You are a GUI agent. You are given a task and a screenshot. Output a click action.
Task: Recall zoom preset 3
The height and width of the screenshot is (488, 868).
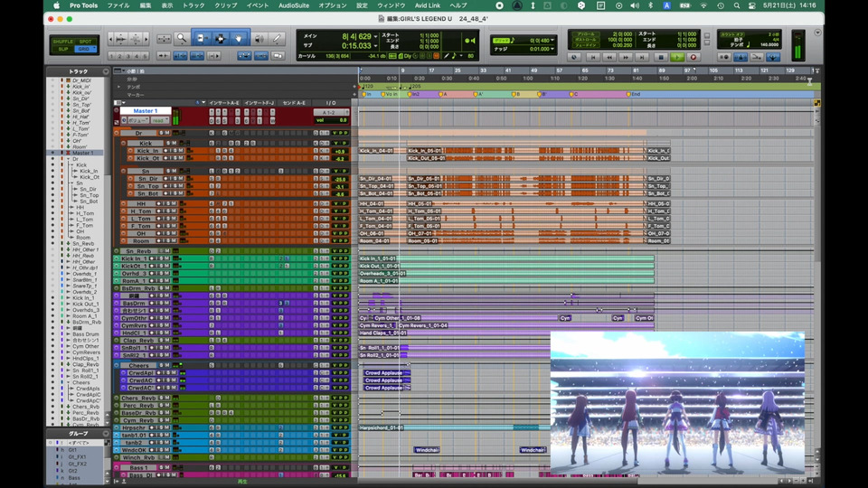tap(128, 56)
